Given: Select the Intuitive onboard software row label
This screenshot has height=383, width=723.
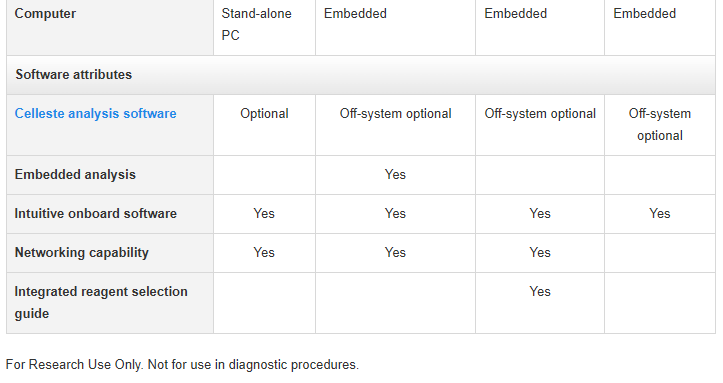Looking at the screenshot, I should tap(95, 213).
